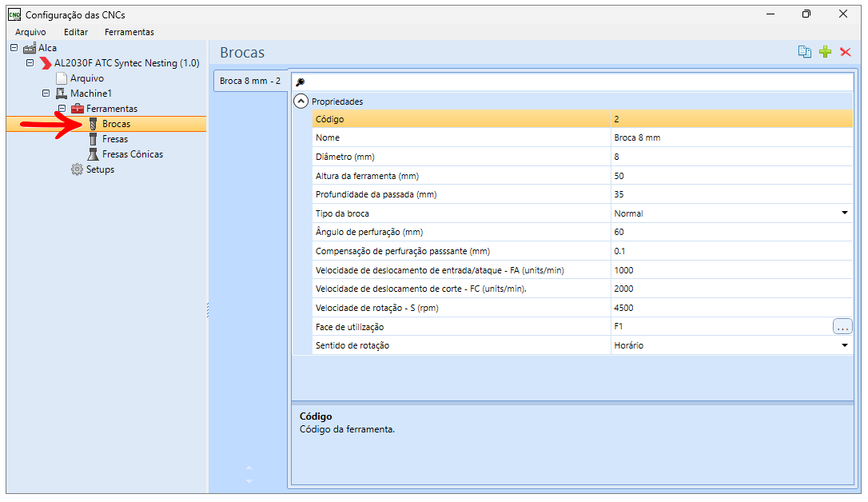This screenshot has height=502, width=868.
Task: Collapse the Alca root tree node
Action: [x=14, y=48]
